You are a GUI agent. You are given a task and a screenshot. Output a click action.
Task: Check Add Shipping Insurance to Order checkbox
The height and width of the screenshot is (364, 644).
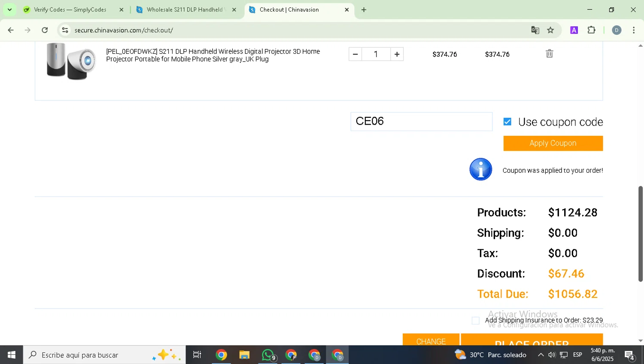coord(475,321)
